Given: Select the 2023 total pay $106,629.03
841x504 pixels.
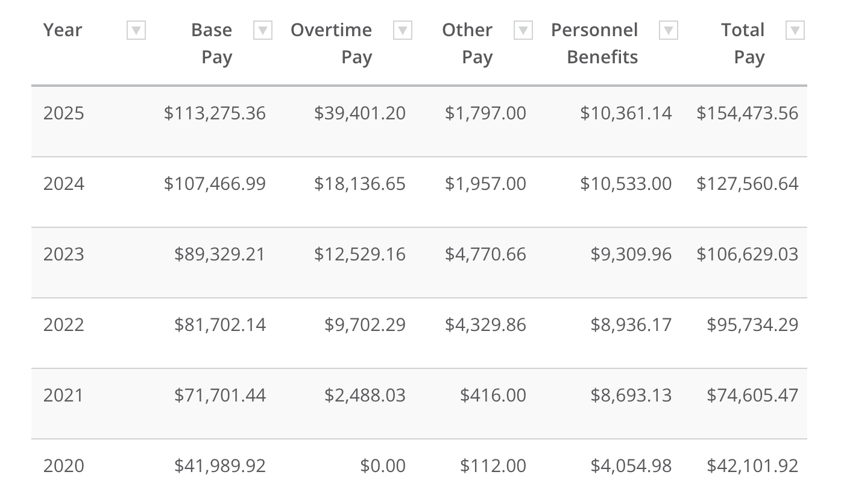Looking at the screenshot, I should click(747, 254).
